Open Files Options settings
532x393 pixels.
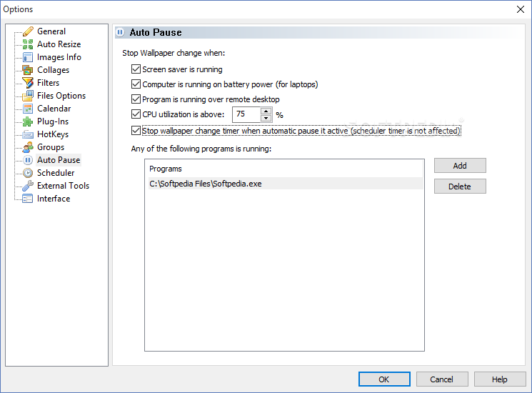[61, 96]
